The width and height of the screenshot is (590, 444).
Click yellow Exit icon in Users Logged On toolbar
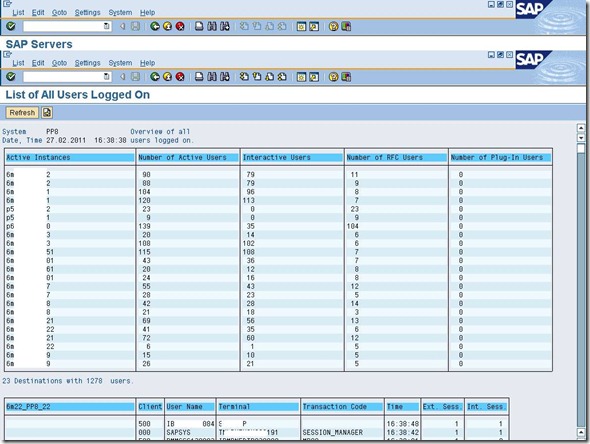pos(167,77)
